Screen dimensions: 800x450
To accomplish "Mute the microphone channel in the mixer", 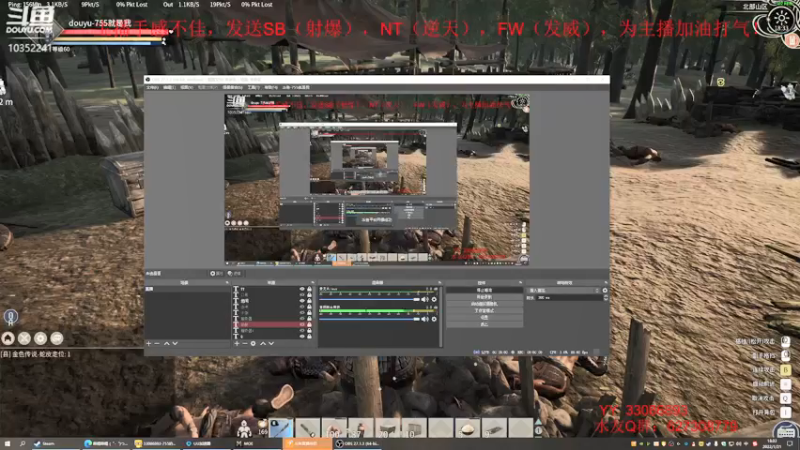I will (424, 299).
